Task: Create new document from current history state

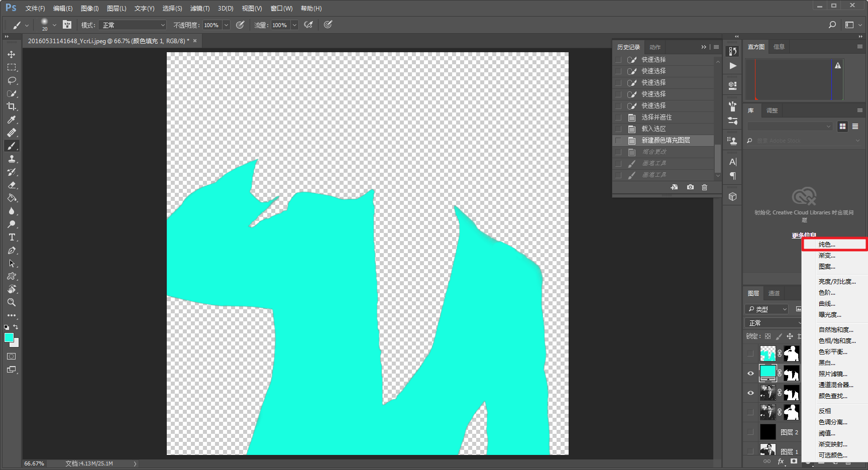Action: pos(674,187)
